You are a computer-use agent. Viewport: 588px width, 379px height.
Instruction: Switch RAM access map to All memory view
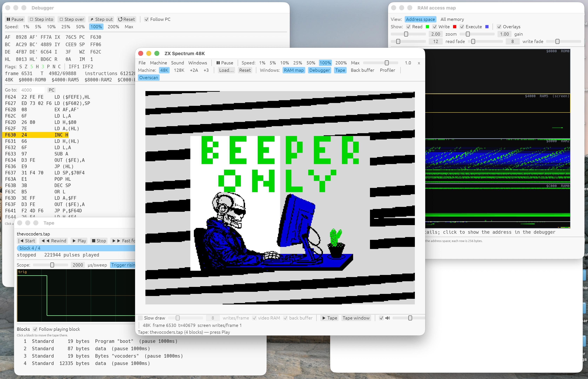[452, 19]
